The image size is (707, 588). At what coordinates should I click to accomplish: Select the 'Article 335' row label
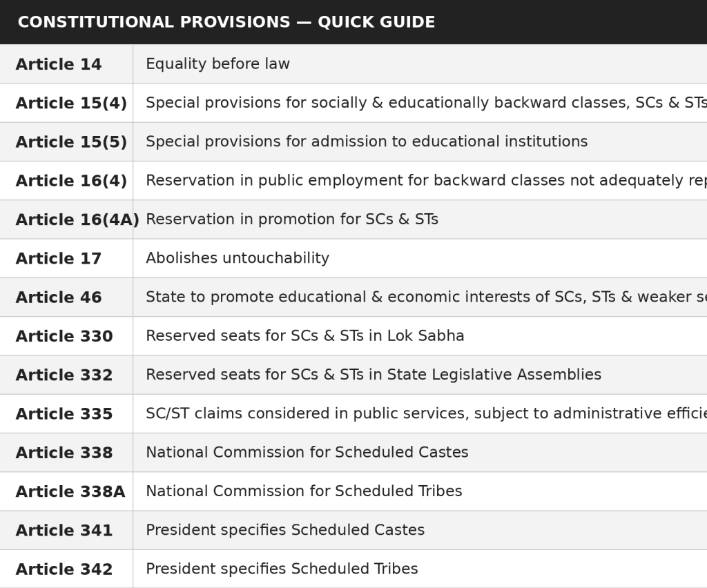pyautogui.click(x=64, y=413)
